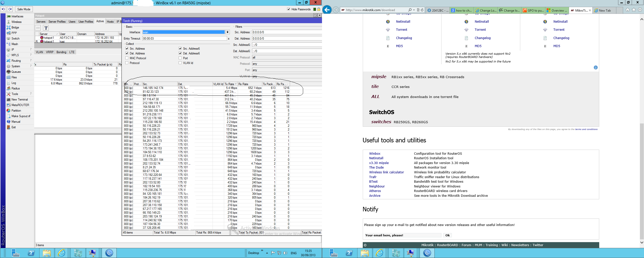Image resolution: width=644 pixels, height=258 pixels.
Task: Switch to Hosts tab in Hotspot
Action: pos(110,22)
